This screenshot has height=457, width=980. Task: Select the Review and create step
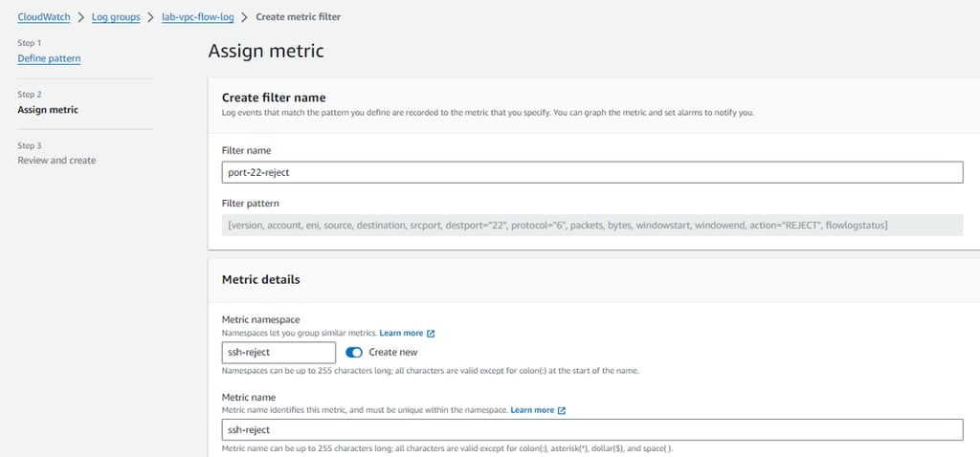tap(56, 160)
